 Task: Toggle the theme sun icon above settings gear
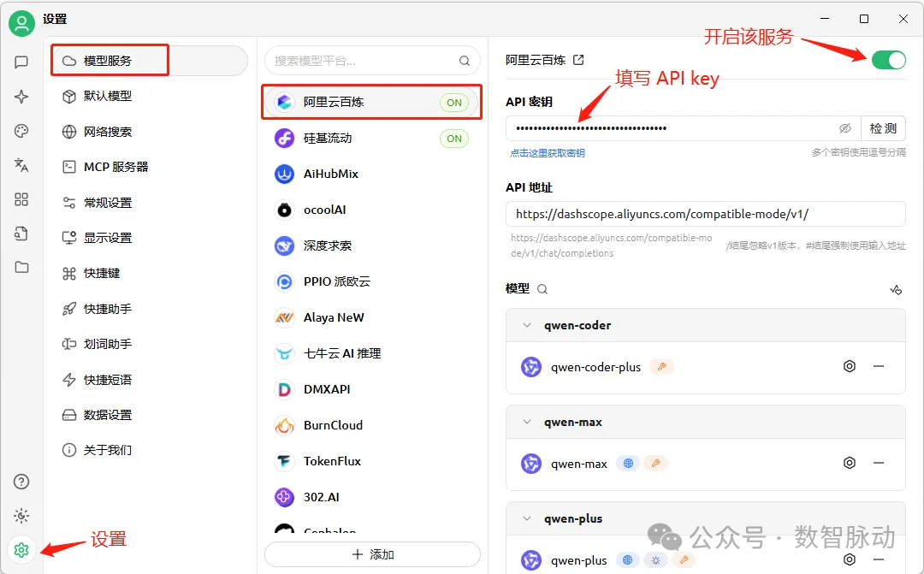click(21, 516)
